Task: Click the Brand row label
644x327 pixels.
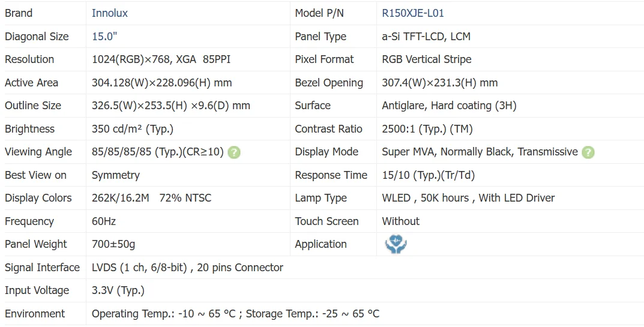Action: pyautogui.click(x=19, y=13)
